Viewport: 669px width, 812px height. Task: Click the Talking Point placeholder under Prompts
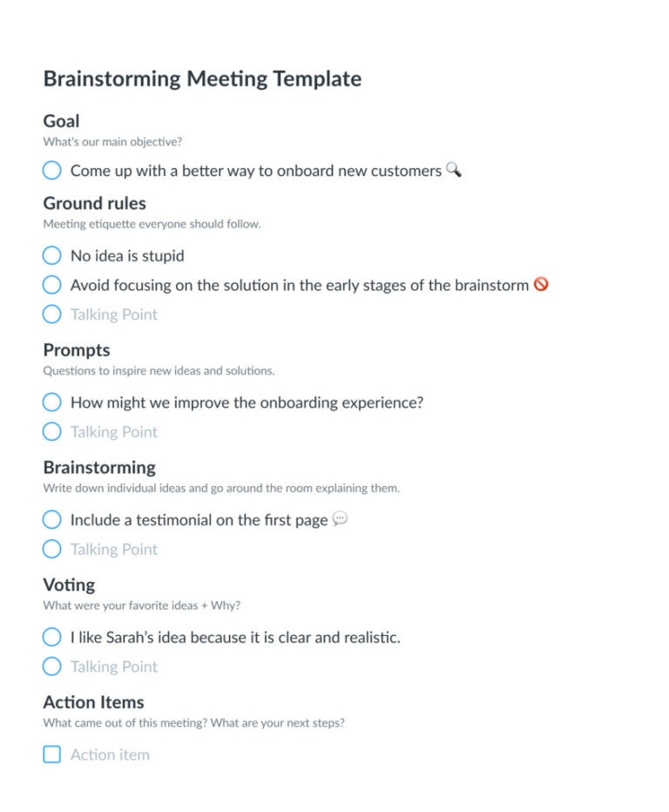[113, 431]
